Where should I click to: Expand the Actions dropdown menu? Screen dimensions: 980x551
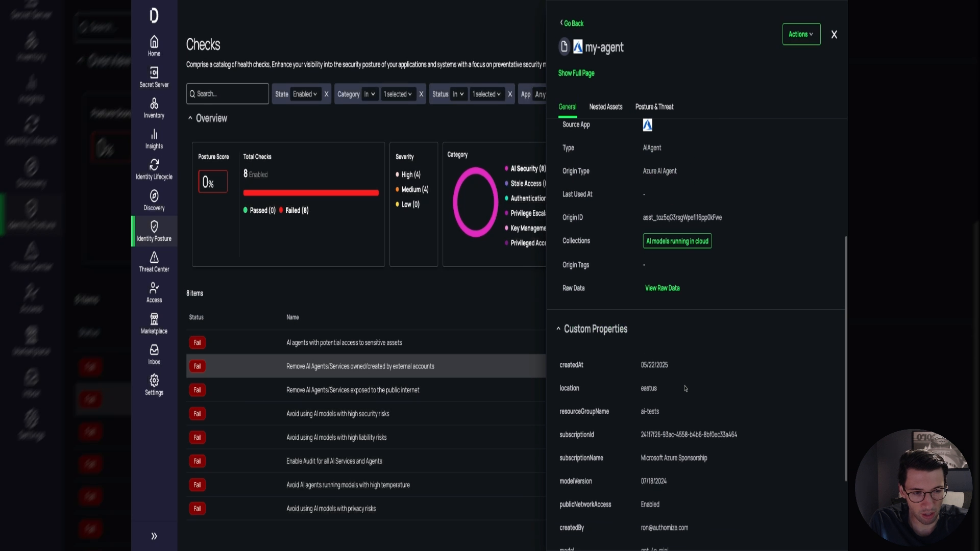pos(801,34)
